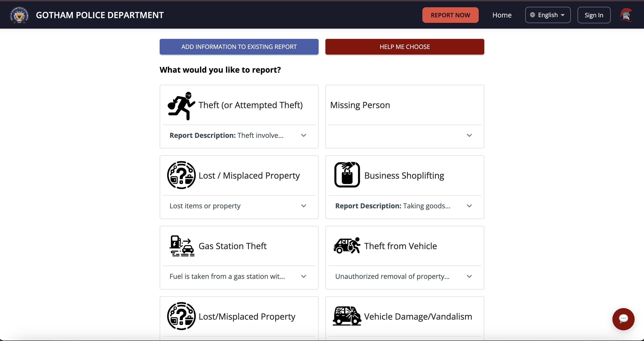Select the Business Shoplifting report title

click(404, 176)
